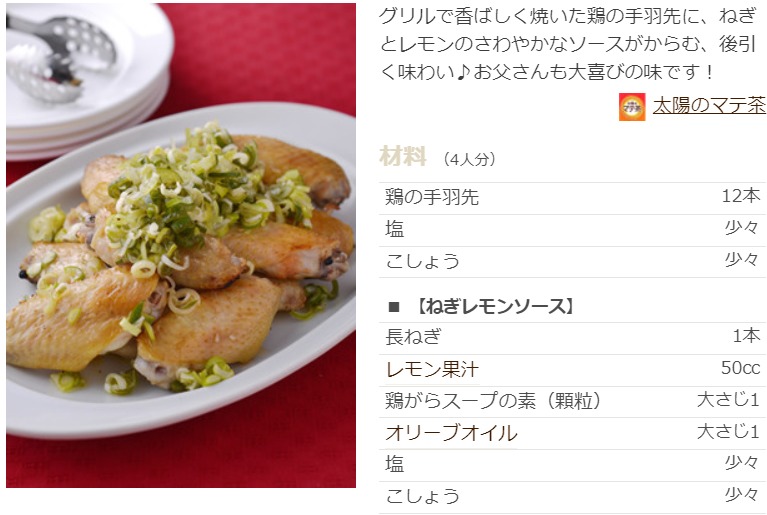This screenshot has height=515, width=767.
Task: Click the 1本 quantity for 長ねぎ
Action: (x=746, y=336)
